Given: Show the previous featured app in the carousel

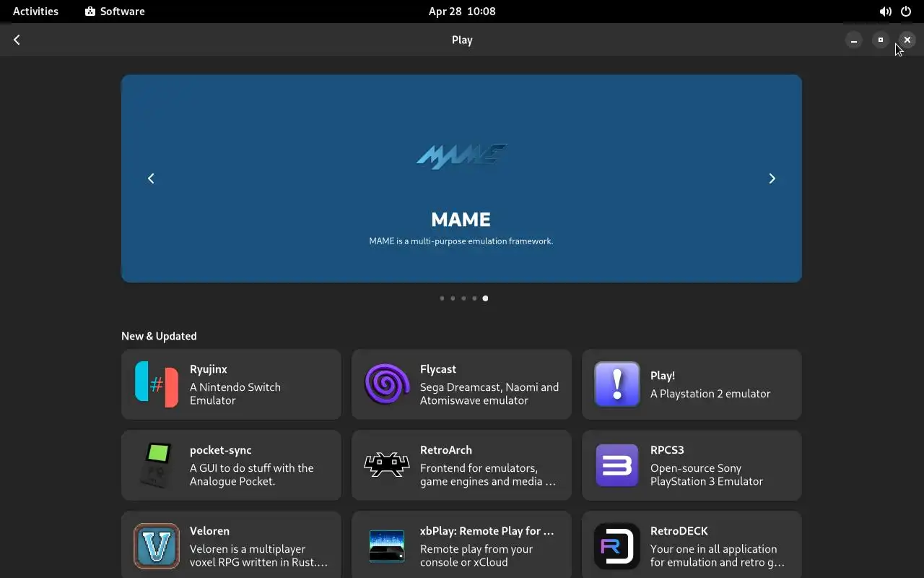Looking at the screenshot, I should (x=151, y=178).
